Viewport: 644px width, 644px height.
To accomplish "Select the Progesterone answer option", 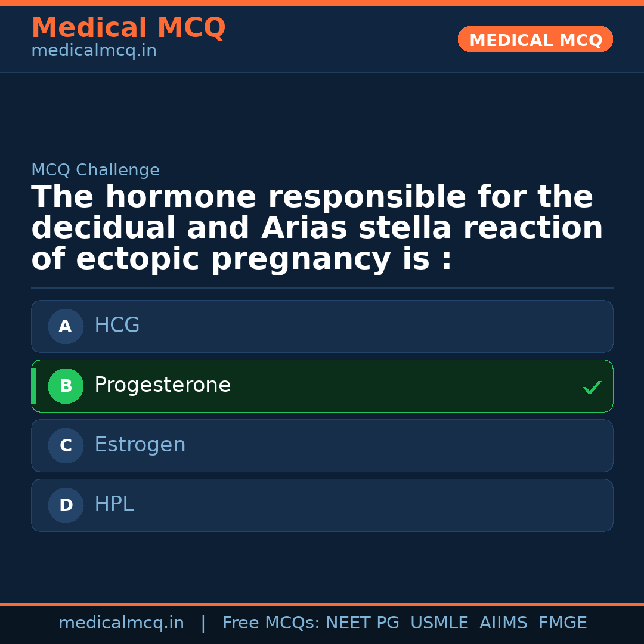I will [x=322, y=386].
